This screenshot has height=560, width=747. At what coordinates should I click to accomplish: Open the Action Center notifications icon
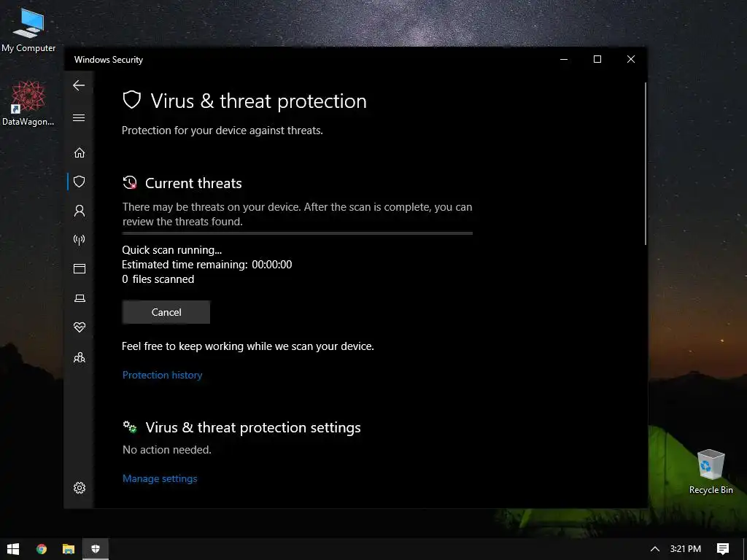click(x=723, y=549)
